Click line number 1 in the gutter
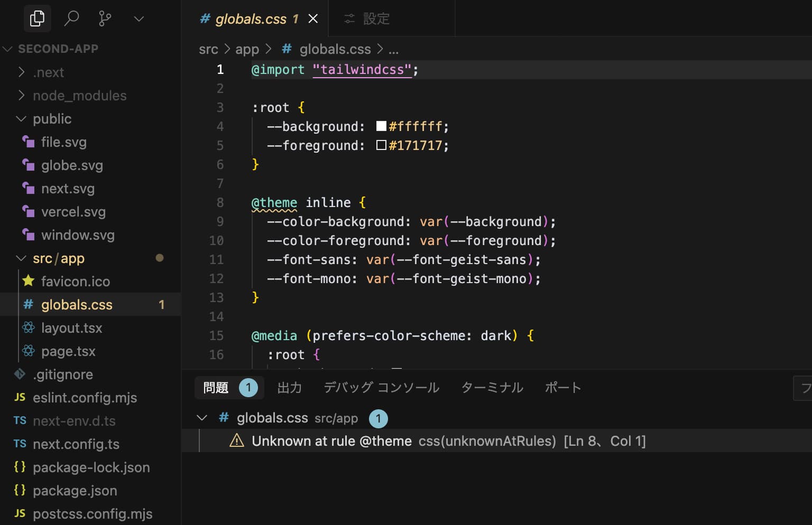This screenshot has width=812, height=525. [220, 70]
